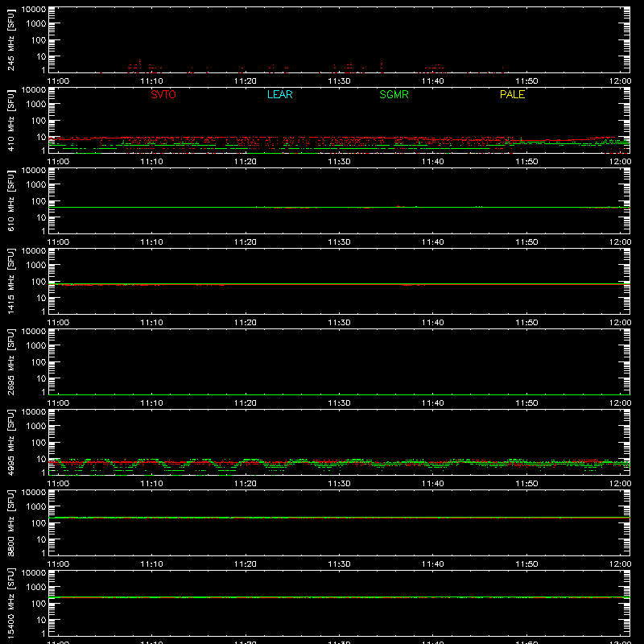
Task: Click the 11:40 time label below 610 MHz plot
Action: [432, 242]
